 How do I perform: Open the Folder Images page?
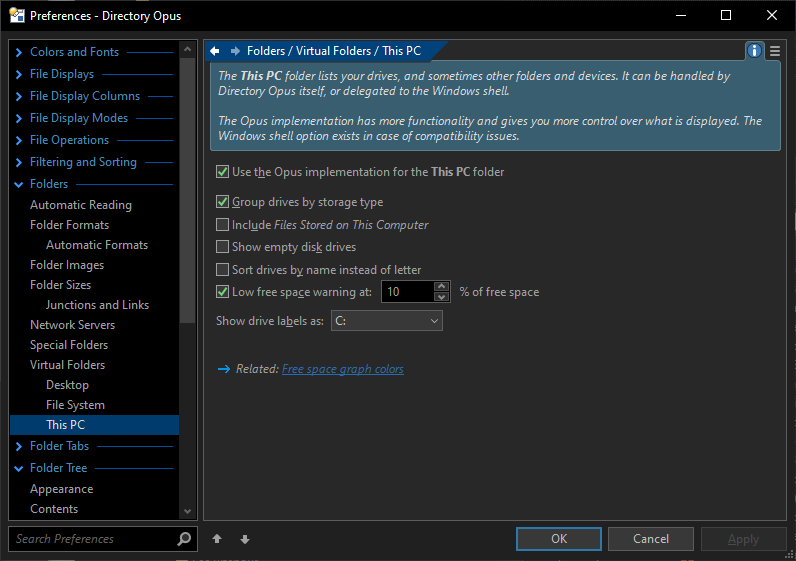click(x=67, y=265)
